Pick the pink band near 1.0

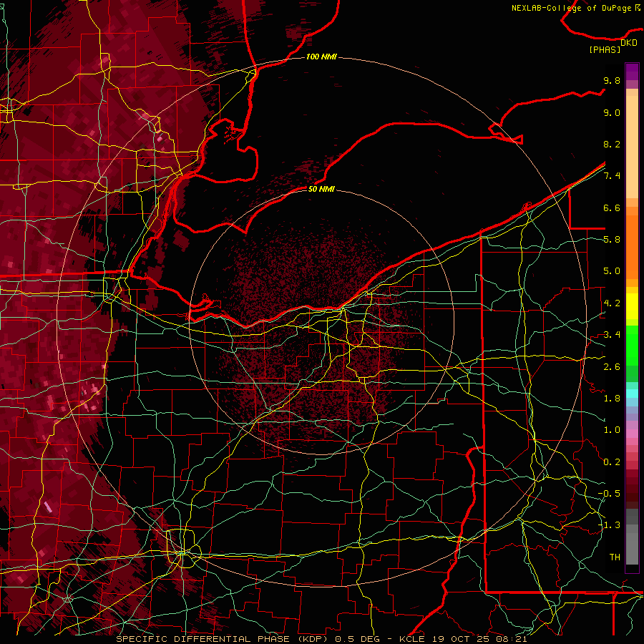[632, 433]
